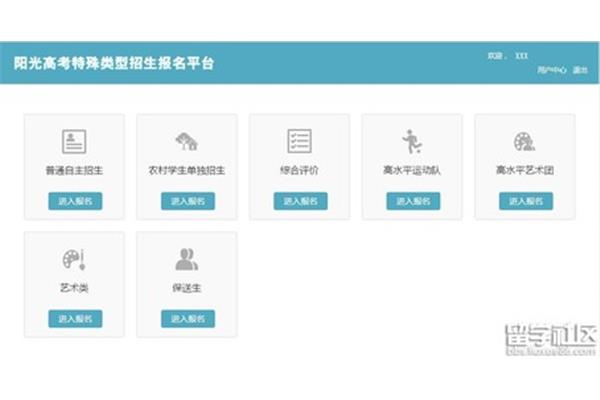Click the 综合评价 label
Viewport: 600px width, 400px height.
[299, 170]
